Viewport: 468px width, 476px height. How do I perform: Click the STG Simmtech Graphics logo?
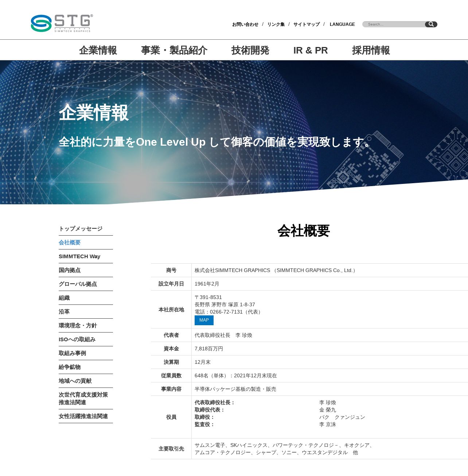coord(62,23)
